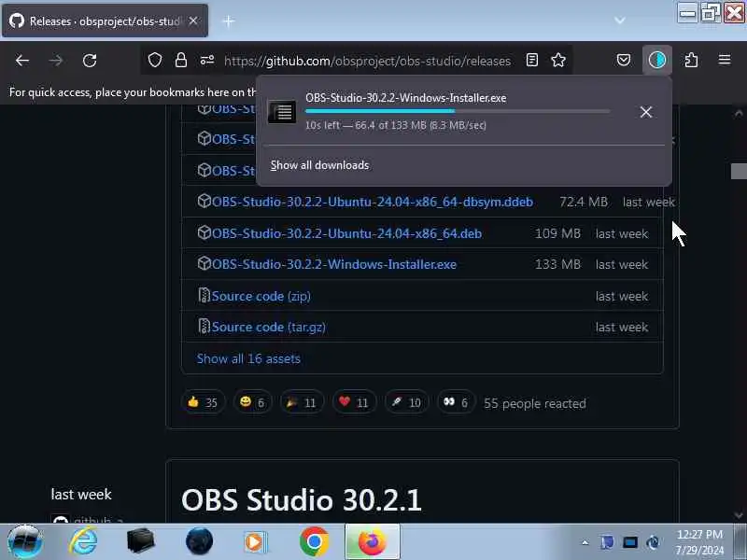Click the scrollbar down arrow
This screenshot has width=747, height=560.
coord(739,516)
